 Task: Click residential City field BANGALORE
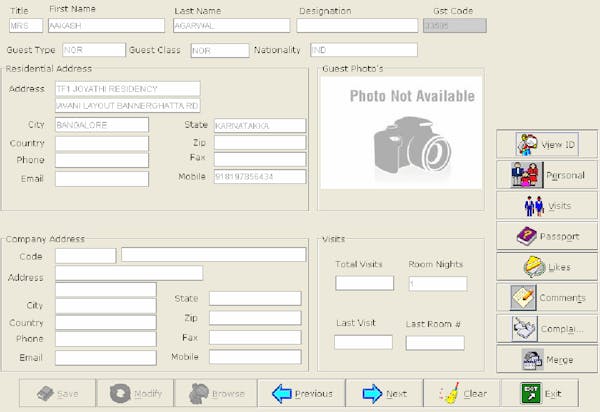tap(102, 125)
